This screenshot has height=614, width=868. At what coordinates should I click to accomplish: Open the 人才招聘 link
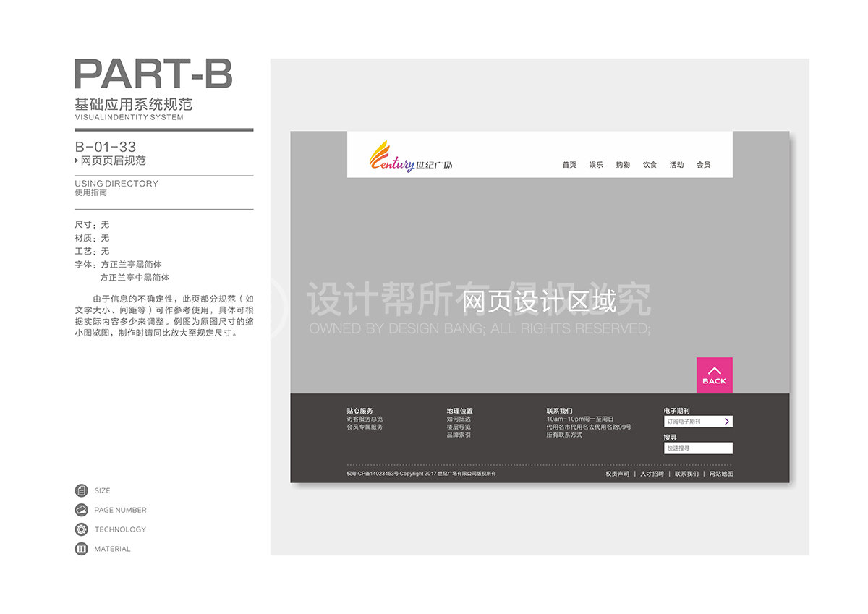coord(652,474)
